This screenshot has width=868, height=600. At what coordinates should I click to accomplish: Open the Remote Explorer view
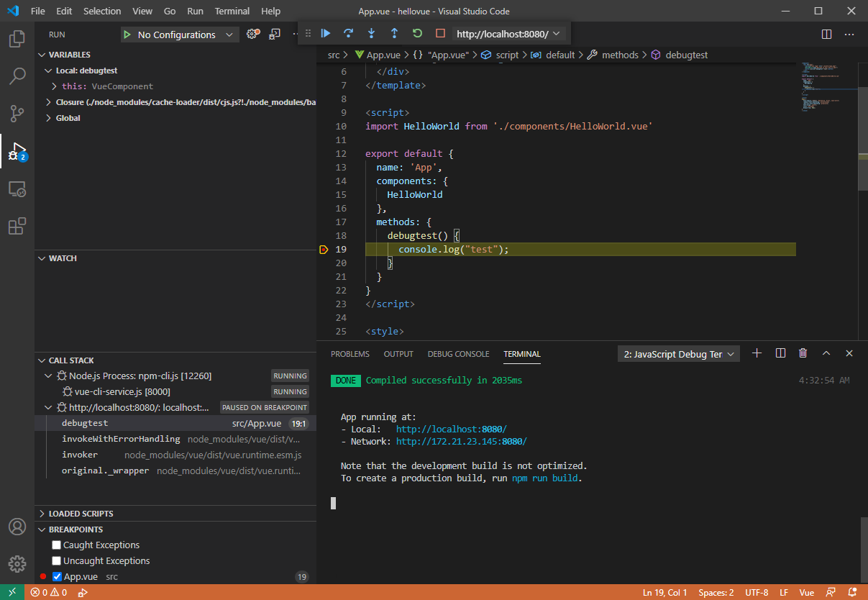pos(17,188)
